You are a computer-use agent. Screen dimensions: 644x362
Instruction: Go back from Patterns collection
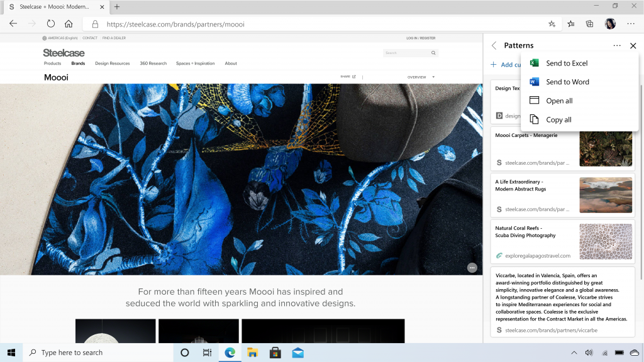coord(494,45)
